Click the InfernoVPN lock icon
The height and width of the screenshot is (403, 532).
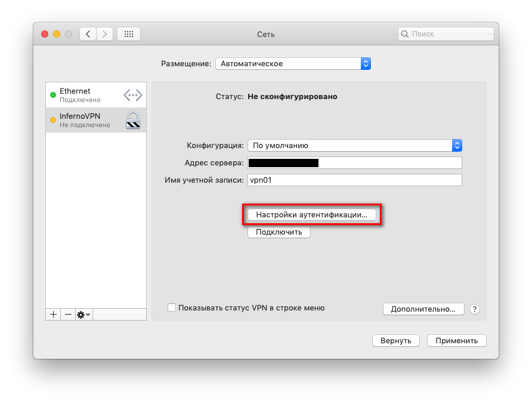133,120
